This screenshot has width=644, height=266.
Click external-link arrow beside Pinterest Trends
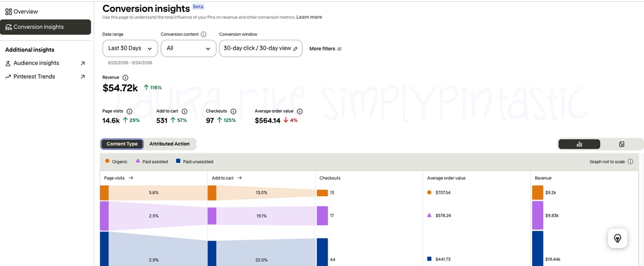(x=82, y=77)
